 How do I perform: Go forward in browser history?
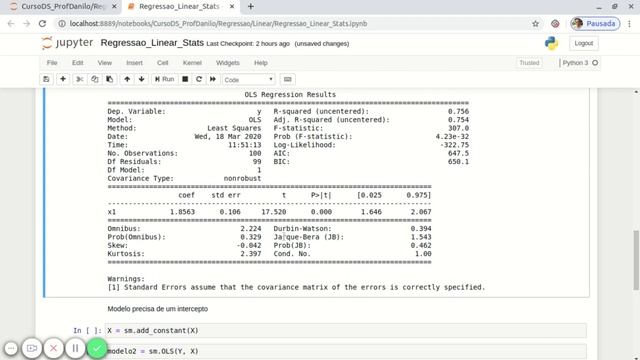(x=27, y=24)
